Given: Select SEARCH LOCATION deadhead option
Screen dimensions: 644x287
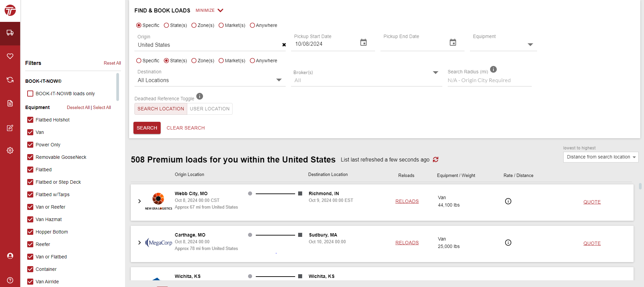Looking at the screenshot, I should (x=161, y=109).
